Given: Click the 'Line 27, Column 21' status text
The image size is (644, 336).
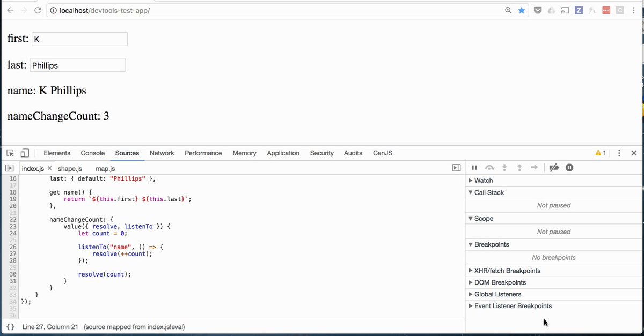Looking at the screenshot, I should pyautogui.click(x=50, y=327).
